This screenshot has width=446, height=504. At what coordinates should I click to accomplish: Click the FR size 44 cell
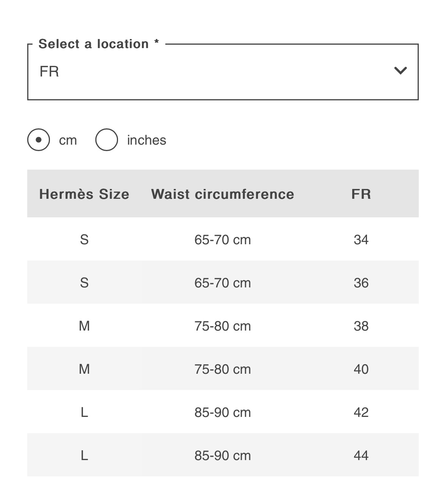(x=361, y=456)
